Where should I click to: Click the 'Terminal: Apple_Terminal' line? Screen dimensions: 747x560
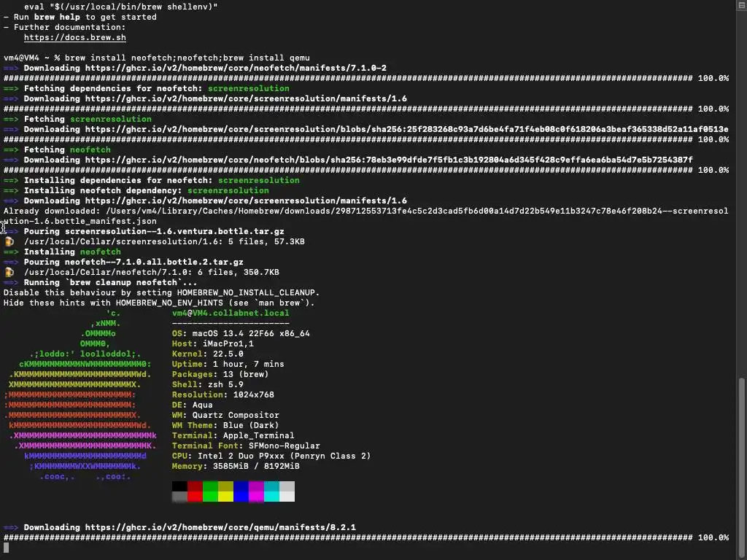tap(233, 435)
